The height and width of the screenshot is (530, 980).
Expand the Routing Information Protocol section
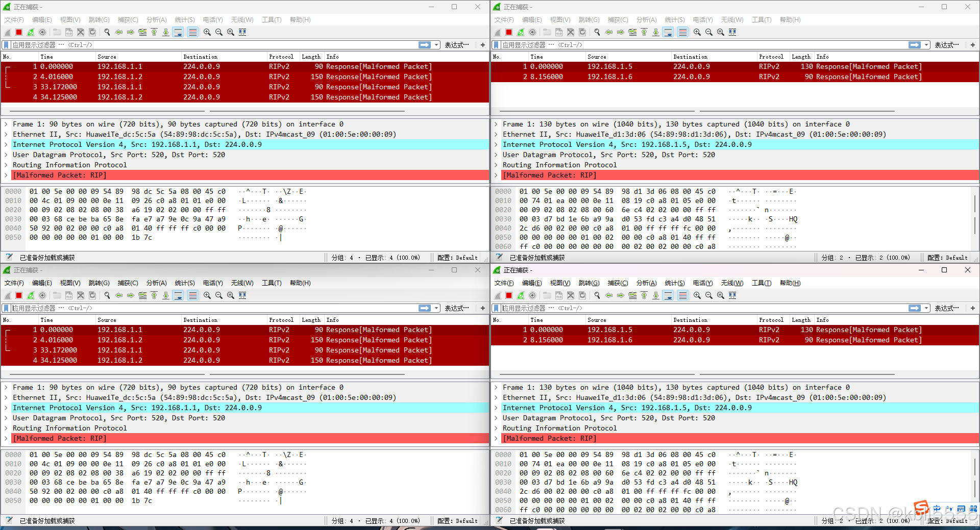[x=6, y=165]
